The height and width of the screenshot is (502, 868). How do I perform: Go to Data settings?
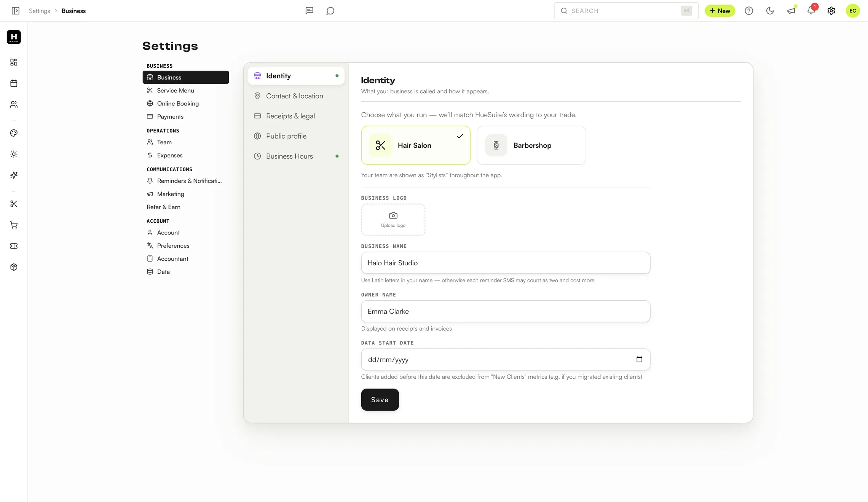click(186, 272)
